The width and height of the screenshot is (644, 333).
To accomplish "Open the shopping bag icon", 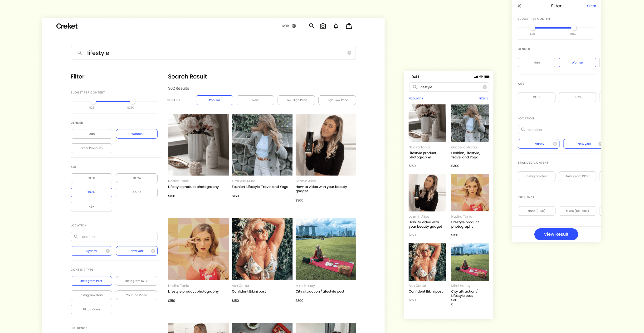I will pos(349,26).
